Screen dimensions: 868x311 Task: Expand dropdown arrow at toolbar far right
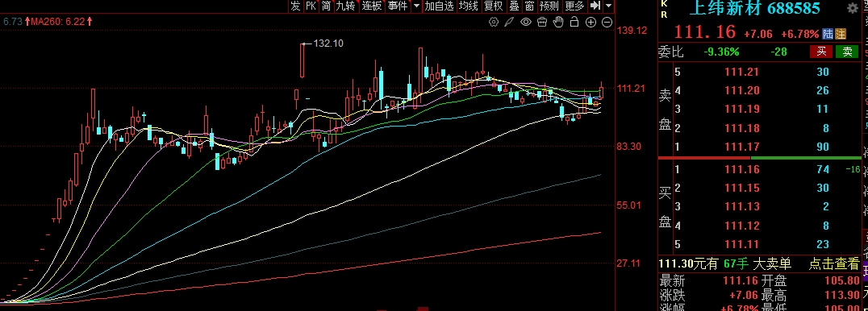tap(609, 6)
